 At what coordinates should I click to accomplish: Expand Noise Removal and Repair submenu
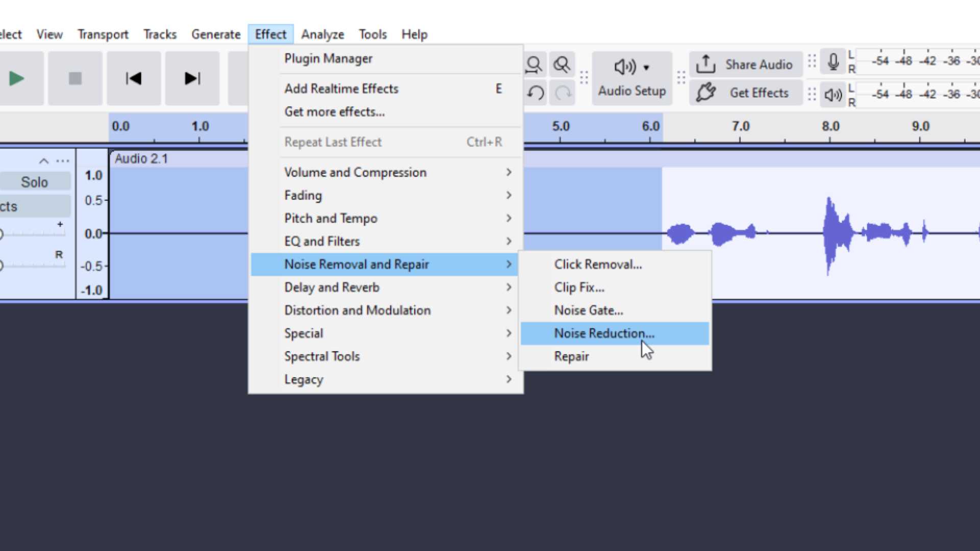tap(385, 264)
